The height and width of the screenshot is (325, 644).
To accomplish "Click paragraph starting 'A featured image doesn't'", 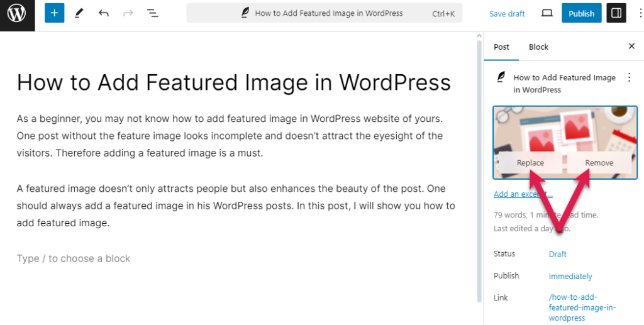I will (x=236, y=206).
